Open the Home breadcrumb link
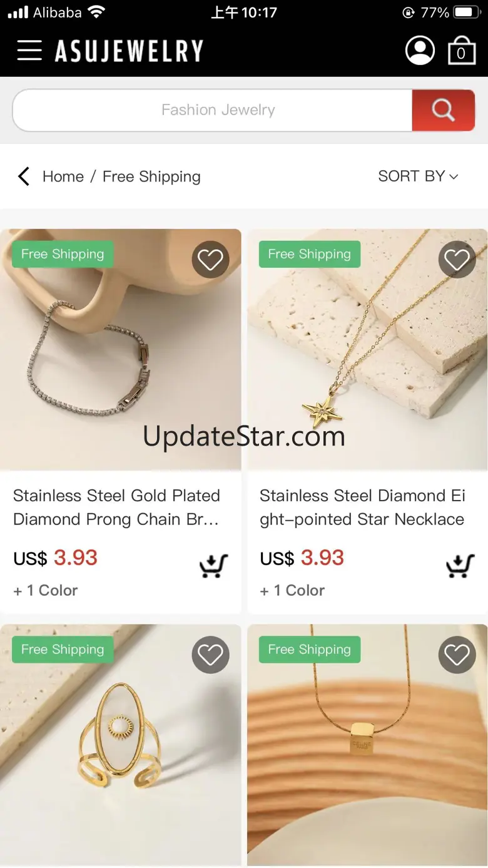This screenshot has width=488, height=868. (x=63, y=176)
